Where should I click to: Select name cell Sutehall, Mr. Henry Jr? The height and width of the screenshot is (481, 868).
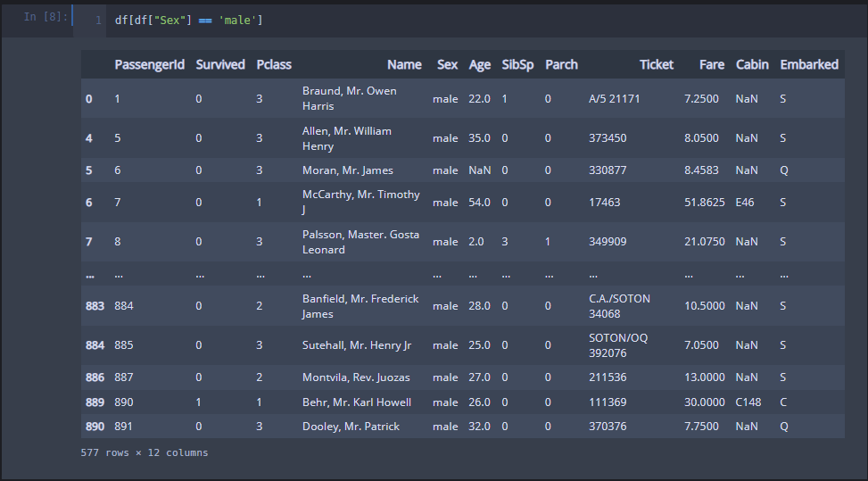click(x=357, y=345)
